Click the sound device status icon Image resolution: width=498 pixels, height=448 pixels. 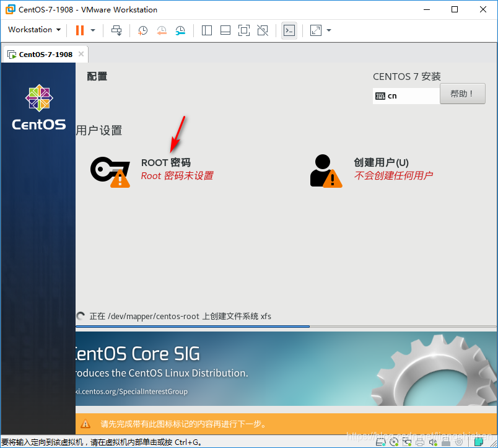click(x=433, y=442)
